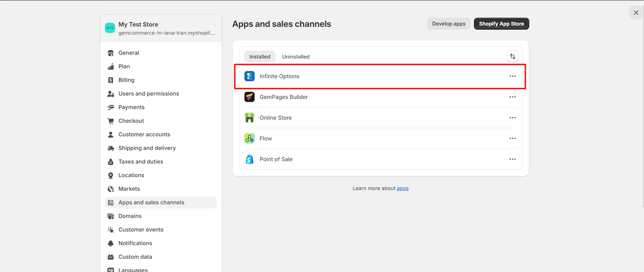This screenshot has height=272, width=644.
Task: Click the Point of Sale icon
Action: (x=250, y=159)
